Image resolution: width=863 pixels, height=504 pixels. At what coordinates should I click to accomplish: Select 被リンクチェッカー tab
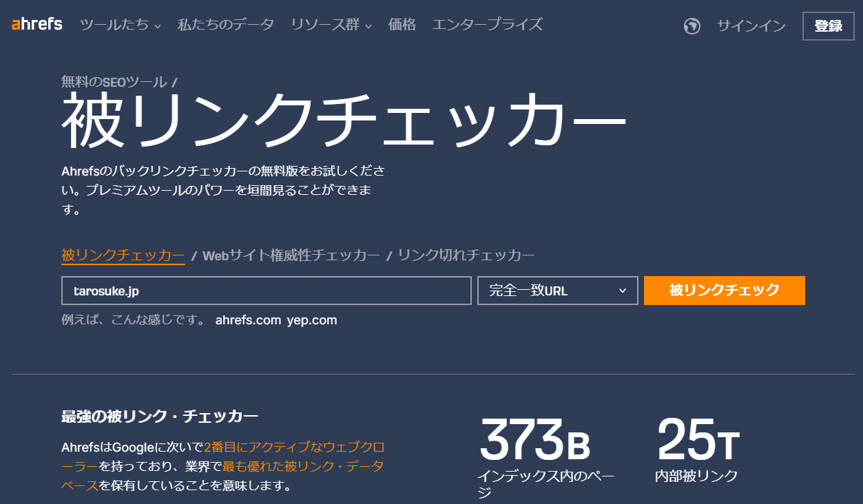point(123,255)
